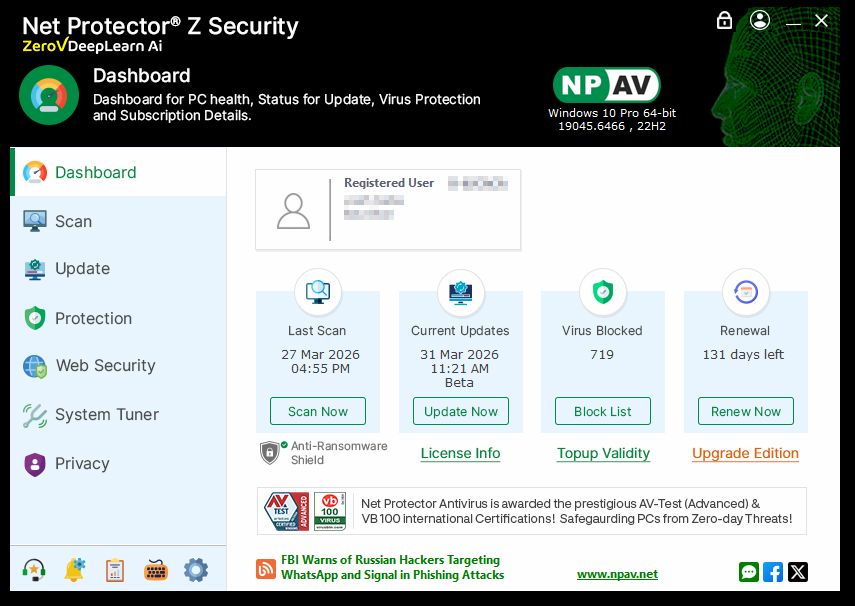The height and width of the screenshot is (606, 855).
Task: Click the registered user profile card
Action: [388, 210]
